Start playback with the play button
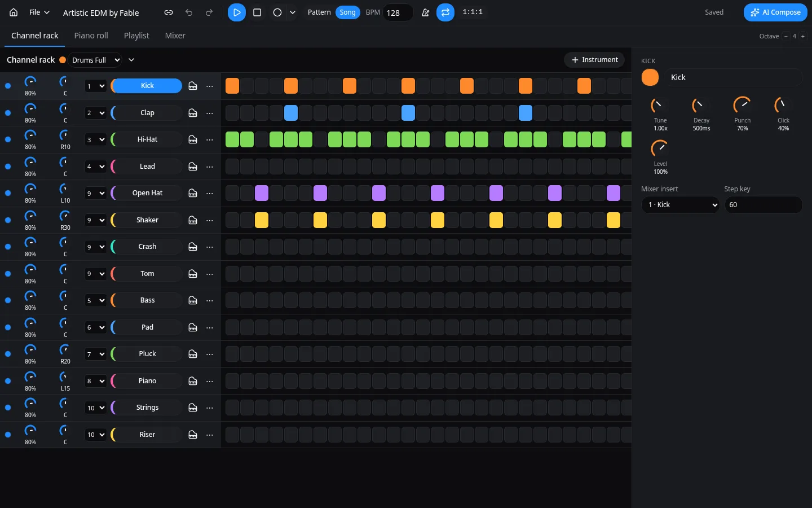 click(x=237, y=12)
